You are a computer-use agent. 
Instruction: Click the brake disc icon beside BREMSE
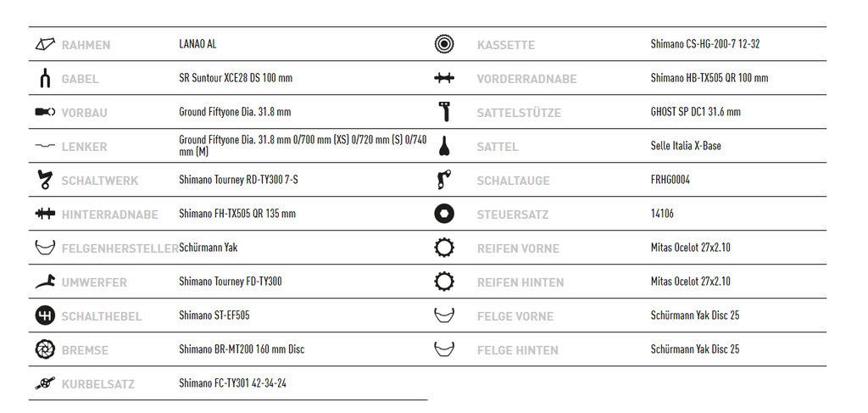(x=45, y=349)
